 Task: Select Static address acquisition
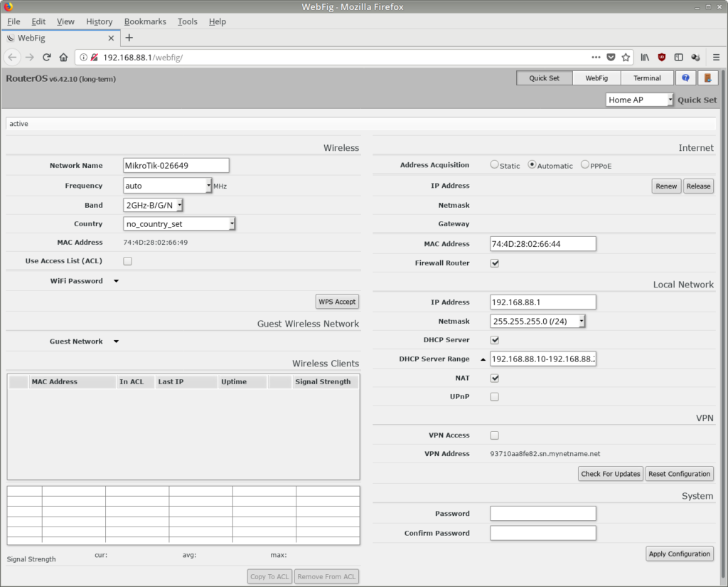pyautogui.click(x=495, y=164)
